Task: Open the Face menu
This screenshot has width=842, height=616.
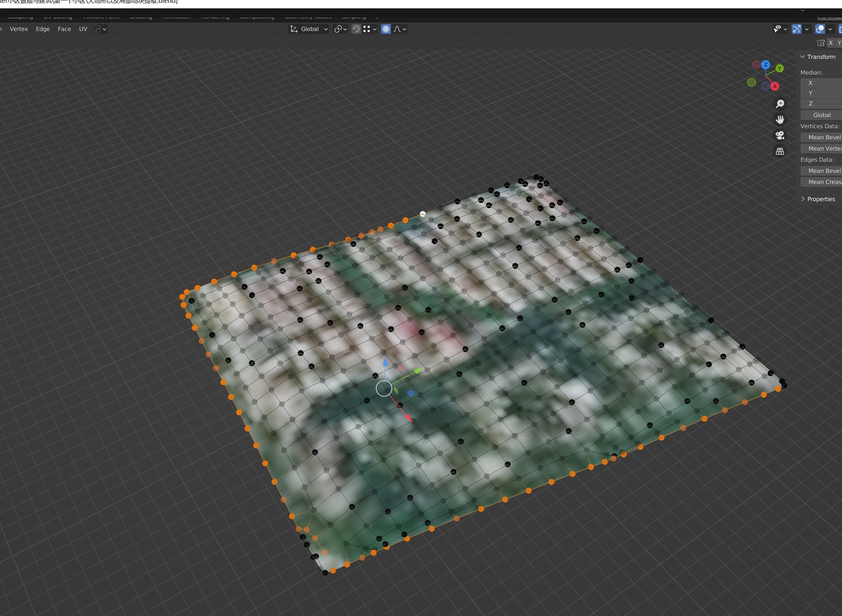Action: (x=64, y=29)
